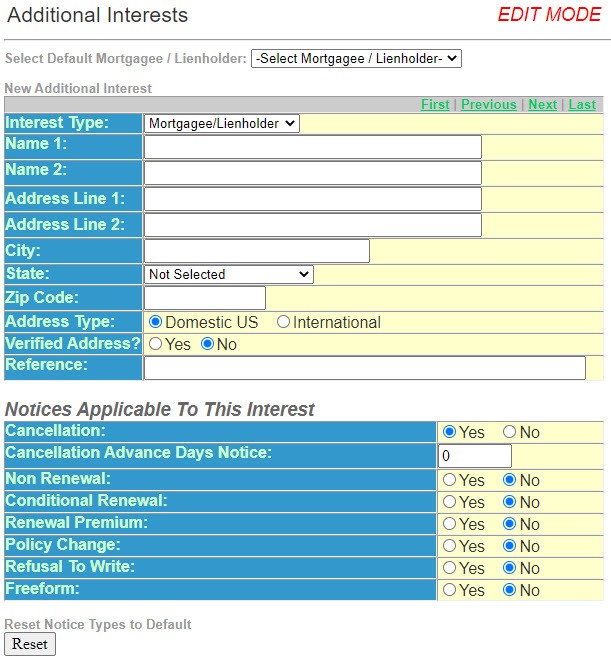Click into the Zip Code field
This screenshot has width=611, height=660.
pyautogui.click(x=205, y=298)
